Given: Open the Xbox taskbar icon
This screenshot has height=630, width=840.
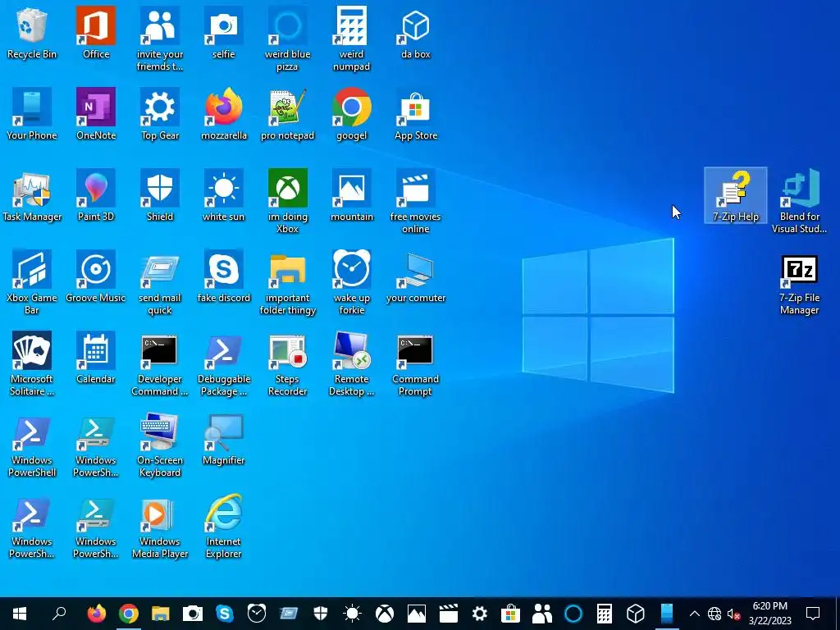Looking at the screenshot, I should [384, 614].
